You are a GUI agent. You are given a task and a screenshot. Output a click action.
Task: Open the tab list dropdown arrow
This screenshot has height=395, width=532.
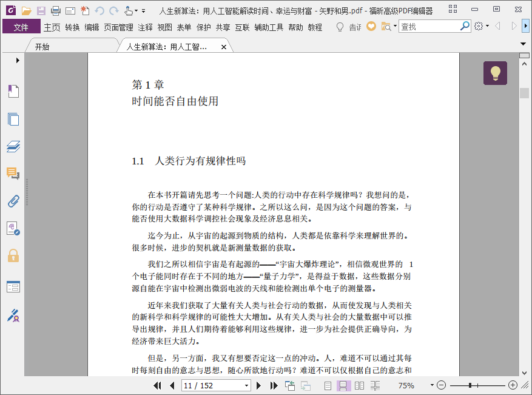pyautogui.click(x=523, y=44)
